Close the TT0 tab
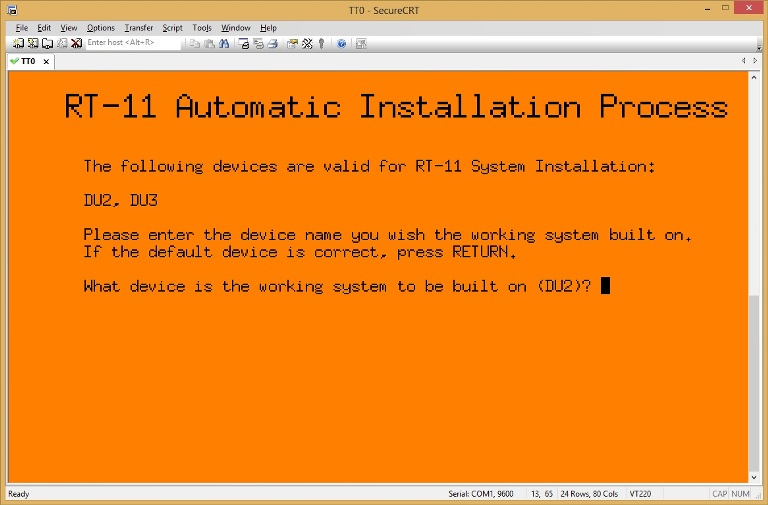 [x=45, y=61]
